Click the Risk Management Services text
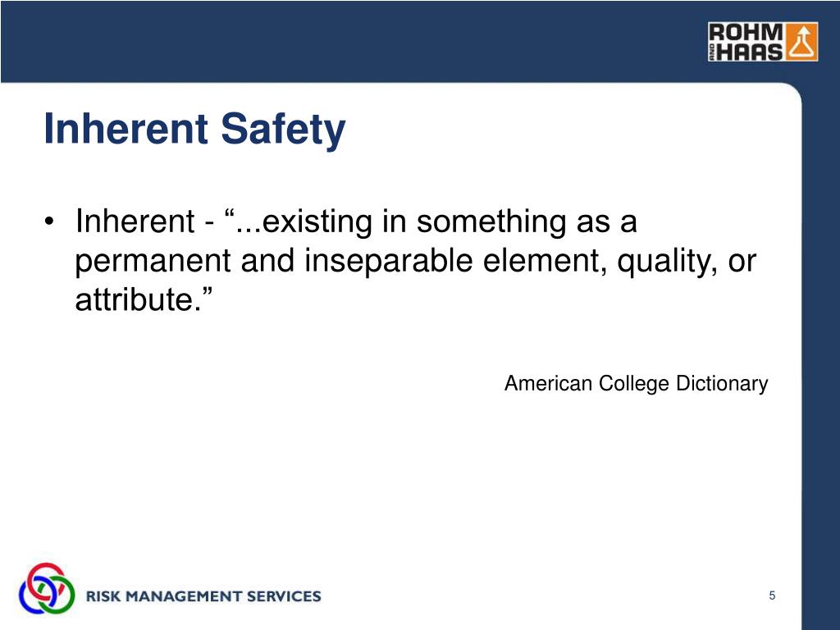The image size is (840, 630). click(203, 596)
